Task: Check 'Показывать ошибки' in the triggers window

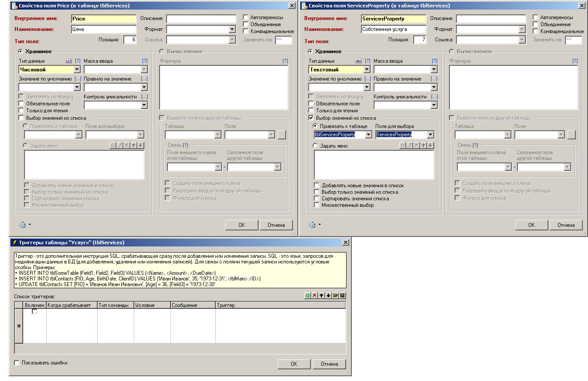Action: 17,363
